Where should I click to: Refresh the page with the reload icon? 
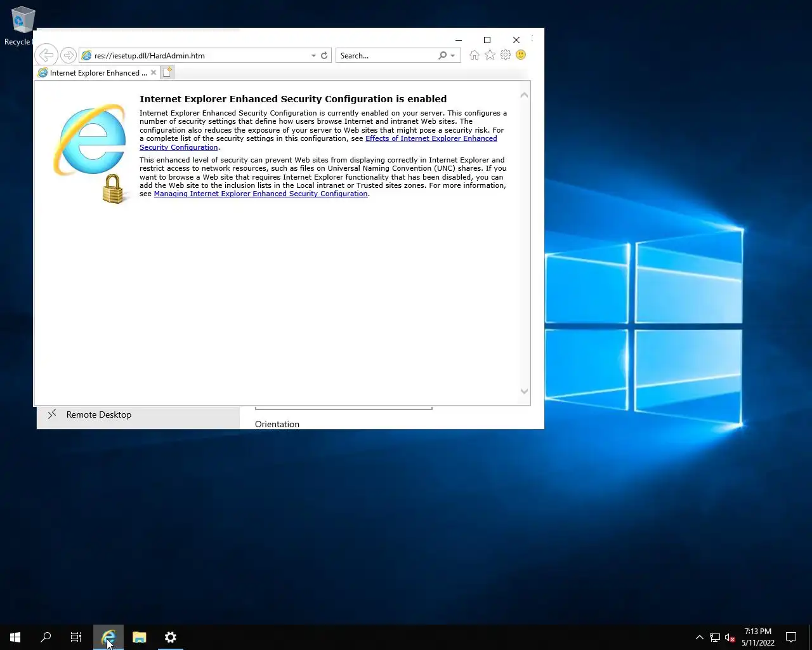pyautogui.click(x=324, y=55)
